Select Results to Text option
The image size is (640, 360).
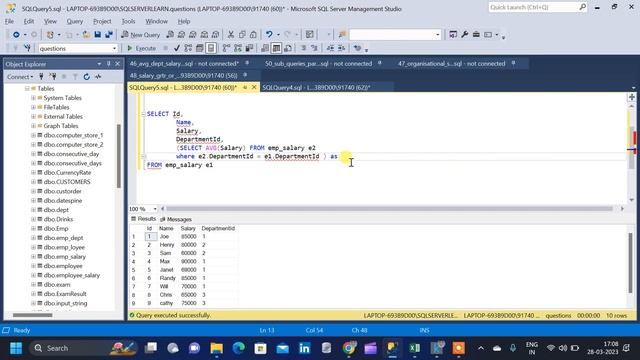point(264,48)
